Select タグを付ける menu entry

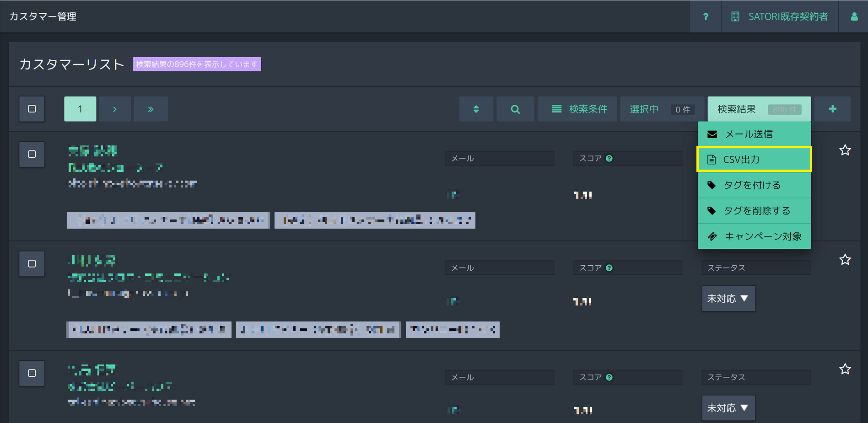[x=754, y=185]
